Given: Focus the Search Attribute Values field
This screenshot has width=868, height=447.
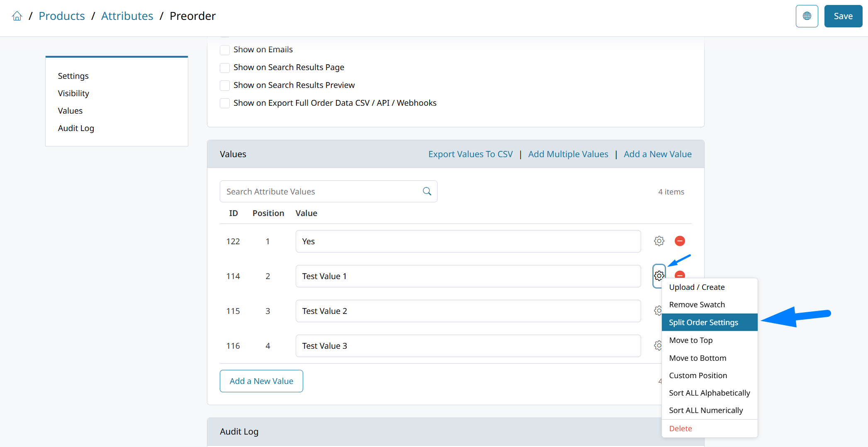Looking at the screenshot, I should [328, 192].
